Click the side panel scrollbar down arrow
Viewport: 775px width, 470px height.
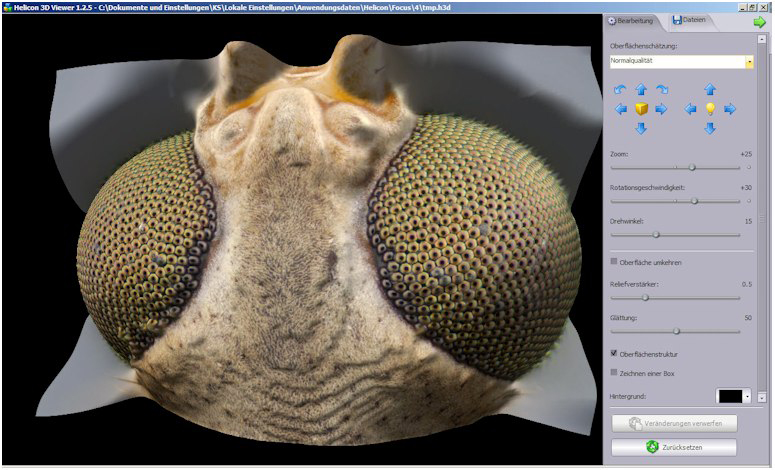(x=764, y=397)
